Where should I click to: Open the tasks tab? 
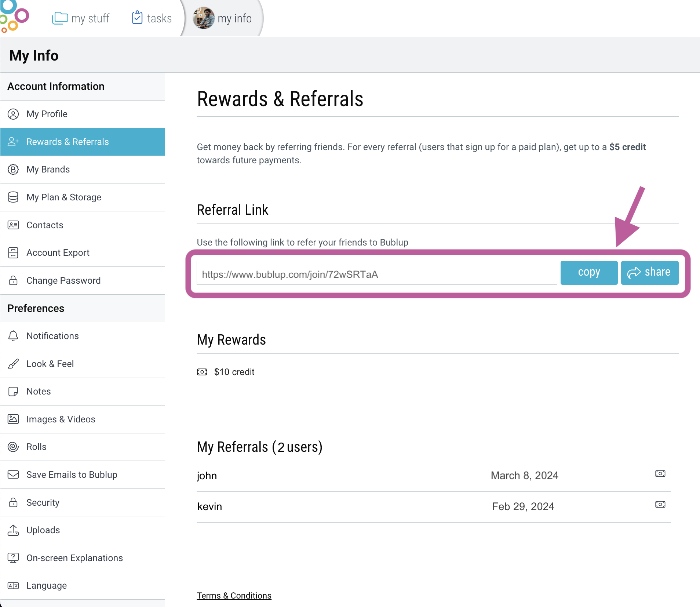(152, 18)
